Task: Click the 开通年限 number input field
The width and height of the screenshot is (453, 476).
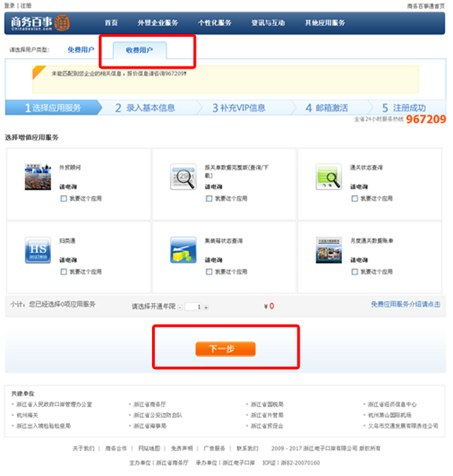Action: (193, 307)
